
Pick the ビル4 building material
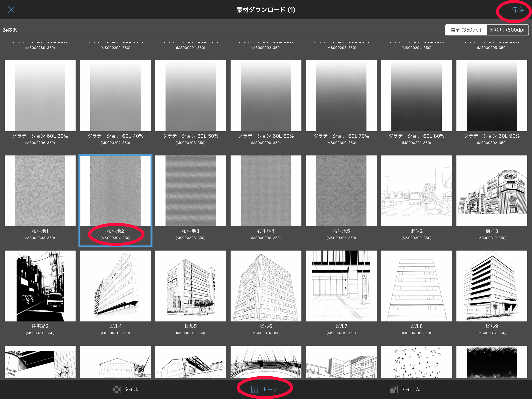click(115, 286)
